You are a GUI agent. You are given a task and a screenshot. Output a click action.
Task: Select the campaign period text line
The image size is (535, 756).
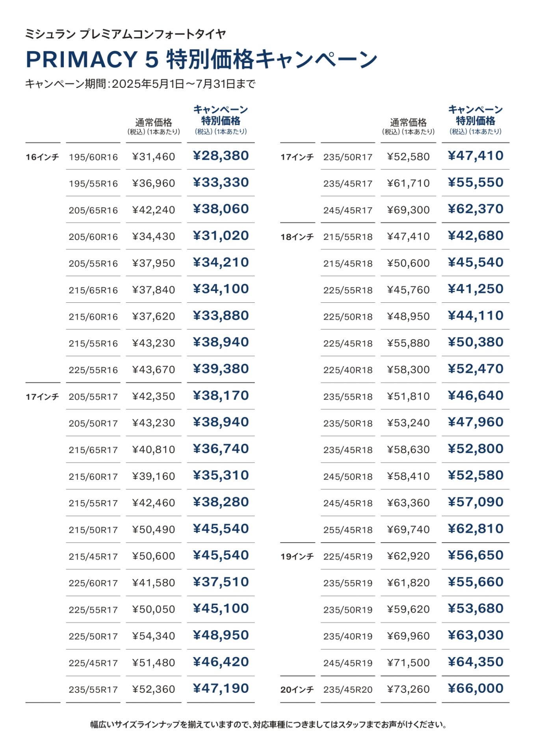(140, 84)
